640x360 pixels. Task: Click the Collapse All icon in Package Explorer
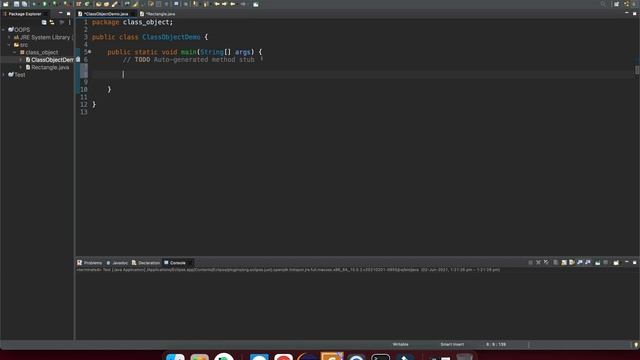tap(44, 22)
